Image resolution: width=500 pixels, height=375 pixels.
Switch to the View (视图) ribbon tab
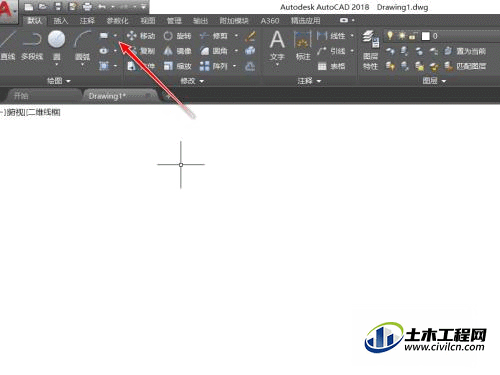148,21
